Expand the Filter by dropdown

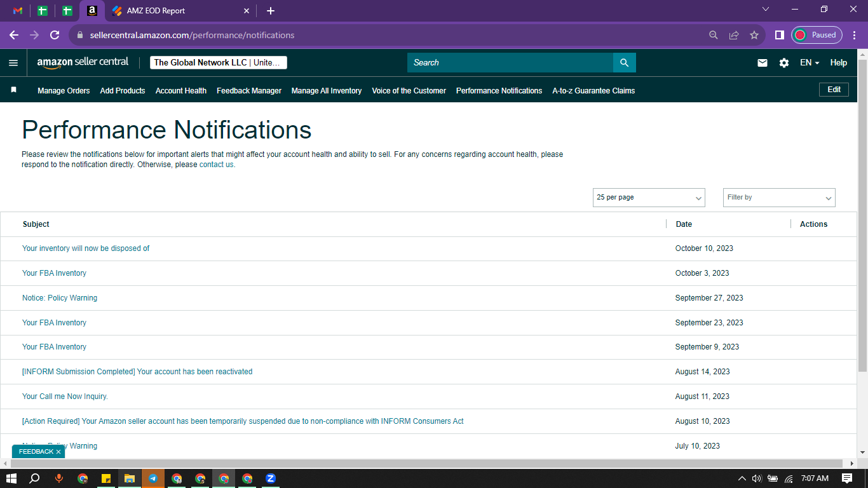point(779,198)
